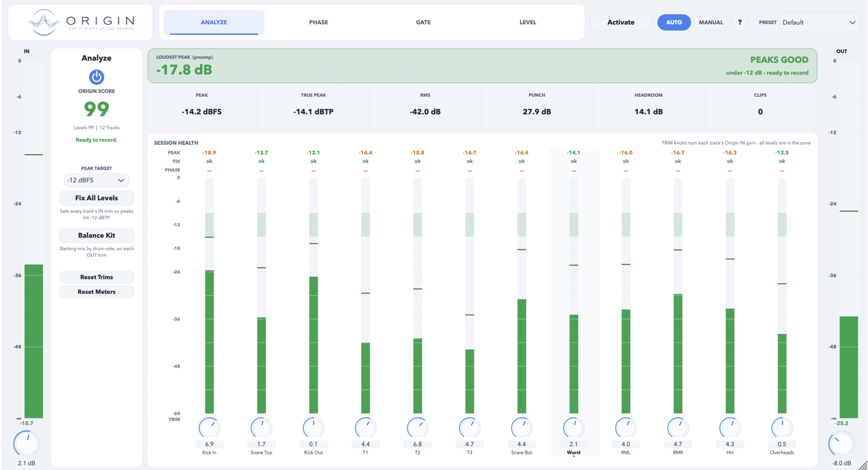Select the Snare Top track label
This screenshot has height=470, width=868.
[x=262, y=453]
